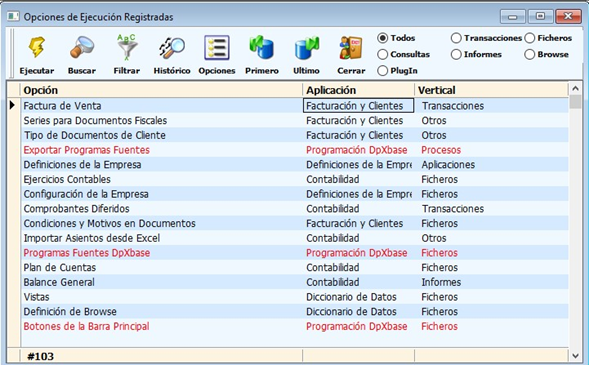Click the Cerrar door icon
Viewport: 589px width, 365px height.
(x=351, y=48)
